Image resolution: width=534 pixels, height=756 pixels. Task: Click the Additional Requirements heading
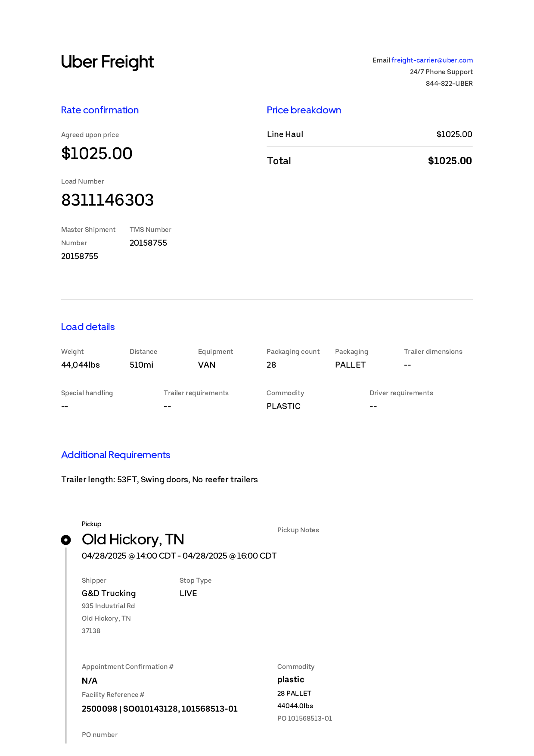click(x=115, y=455)
